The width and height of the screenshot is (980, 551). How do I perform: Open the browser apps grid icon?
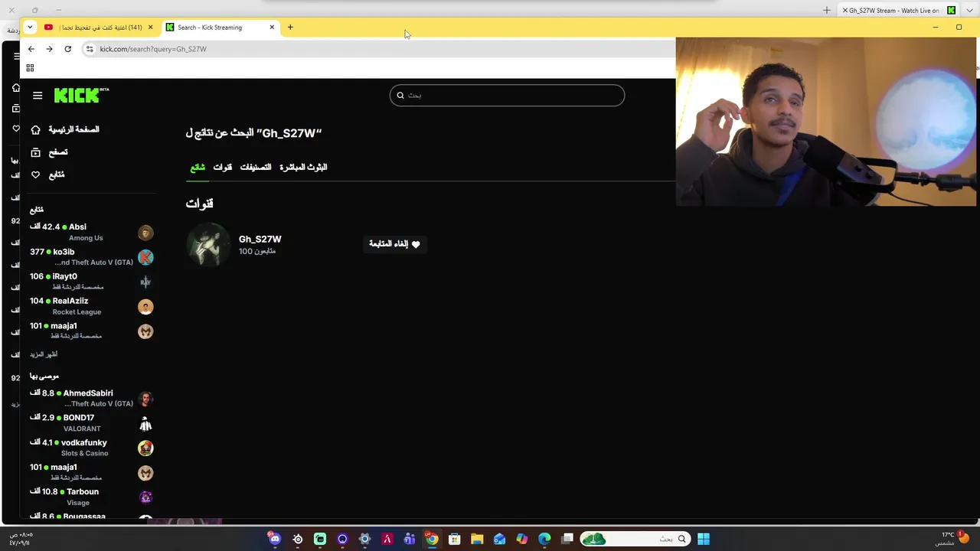[30, 68]
